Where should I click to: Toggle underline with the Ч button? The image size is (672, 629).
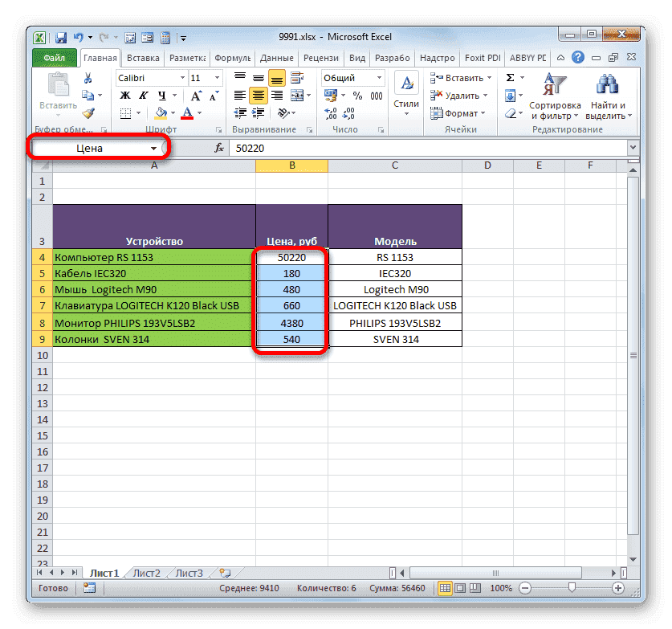click(162, 96)
